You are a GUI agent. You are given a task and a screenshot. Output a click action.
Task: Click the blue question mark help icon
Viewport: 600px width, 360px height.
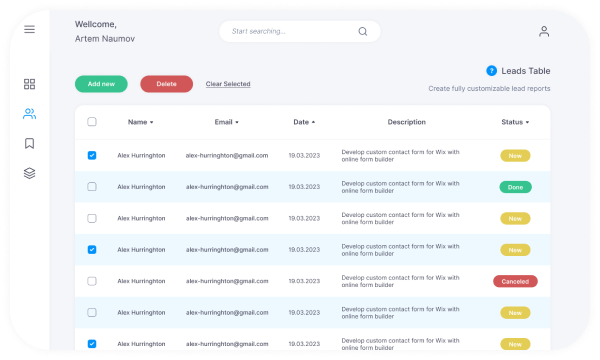pyautogui.click(x=491, y=71)
